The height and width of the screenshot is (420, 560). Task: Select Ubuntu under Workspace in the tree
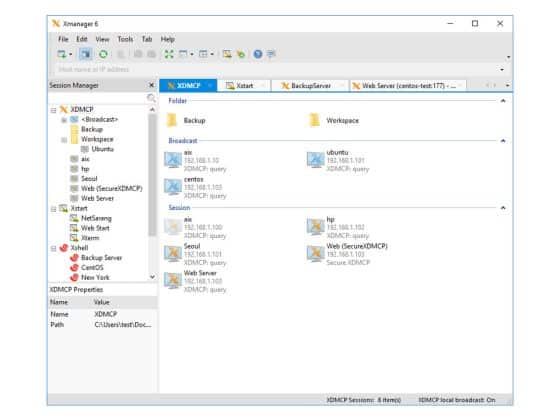coord(102,149)
